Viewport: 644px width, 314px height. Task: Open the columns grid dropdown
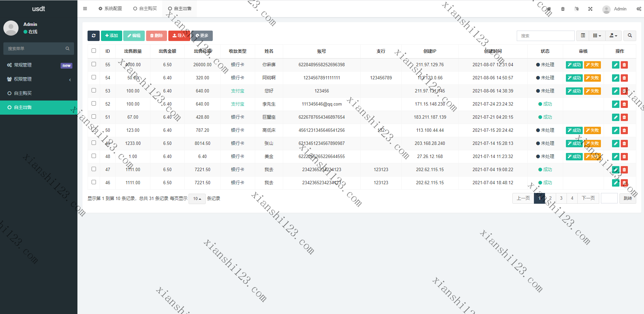coord(597,36)
